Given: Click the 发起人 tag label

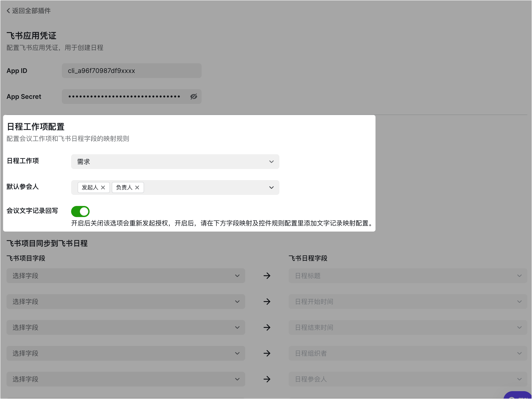Looking at the screenshot, I should pos(90,187).
